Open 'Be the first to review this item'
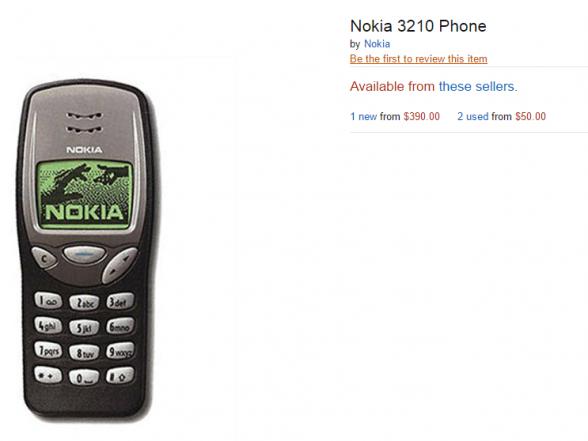 pos(418,59)
